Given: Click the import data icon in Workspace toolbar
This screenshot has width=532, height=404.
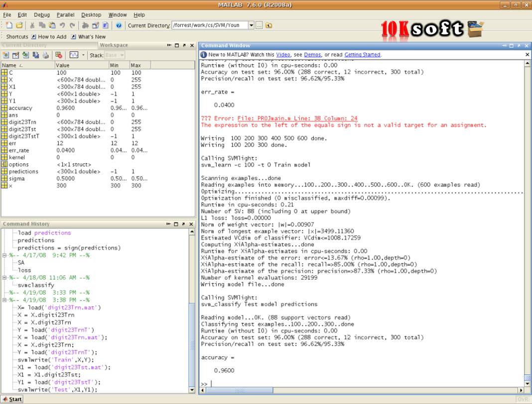Looking at the screenshot, I should click(25, 55).
